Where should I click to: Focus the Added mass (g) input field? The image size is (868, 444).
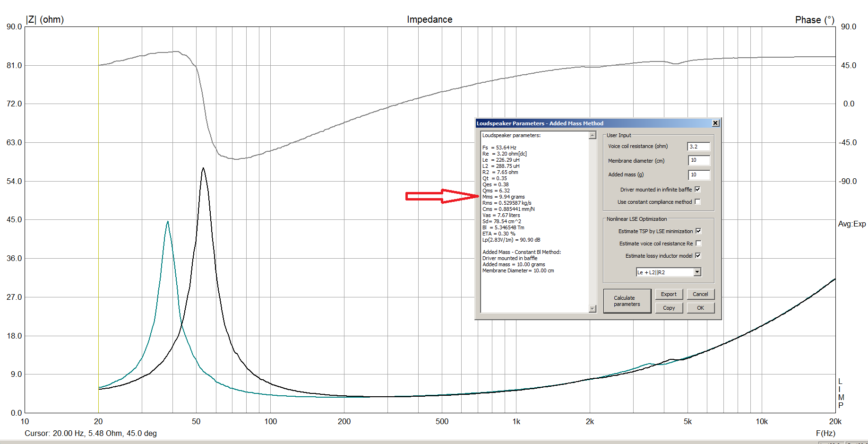(699, 174)
